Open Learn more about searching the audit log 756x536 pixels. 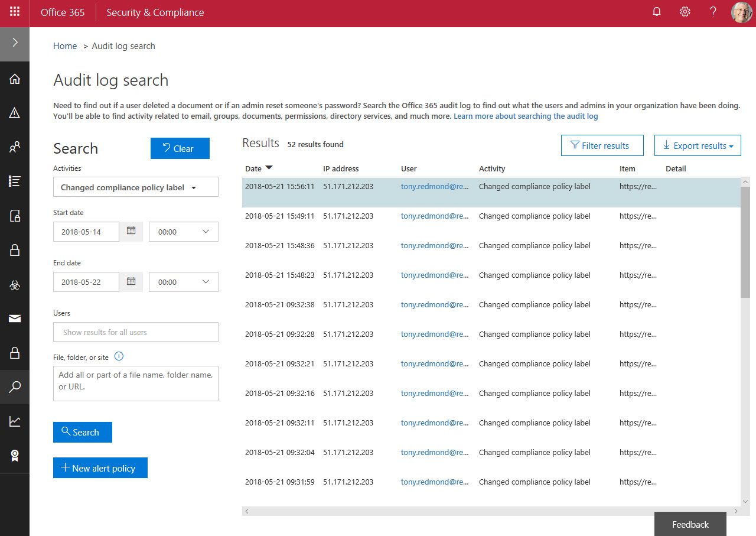click(525, 116)
